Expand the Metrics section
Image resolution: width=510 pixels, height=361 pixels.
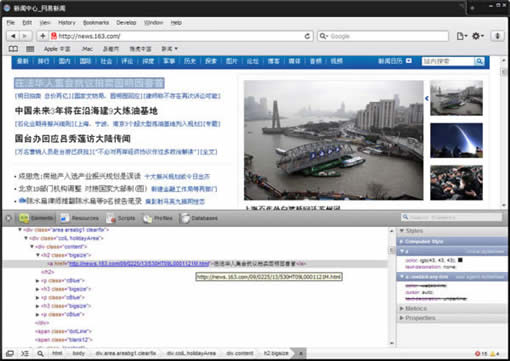click(x=402, y=309)
